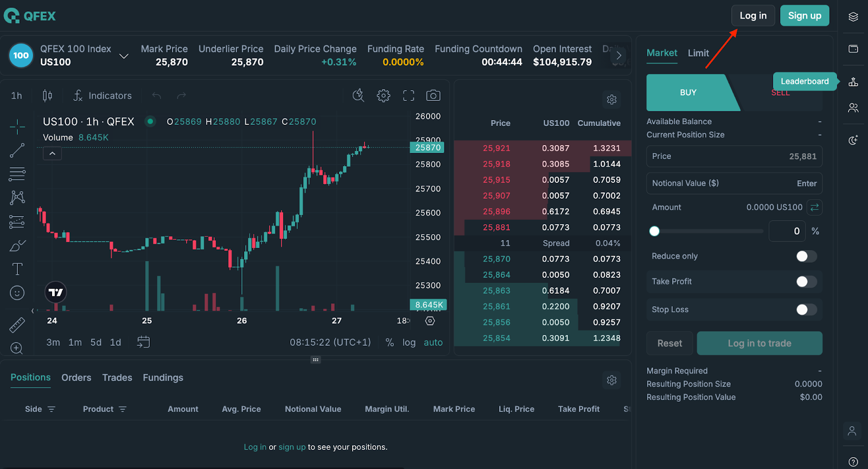Screen dimensions: 868x469
Task: Toggle auto scale on chart
Action: [x=433, y=343]
